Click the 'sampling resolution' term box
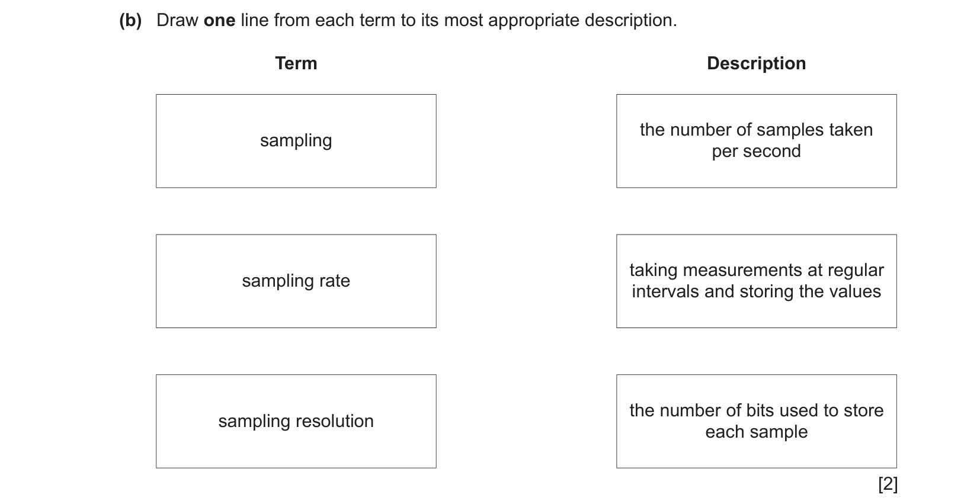The width and height of the screenshot is (980, 504). coord(296,421)
